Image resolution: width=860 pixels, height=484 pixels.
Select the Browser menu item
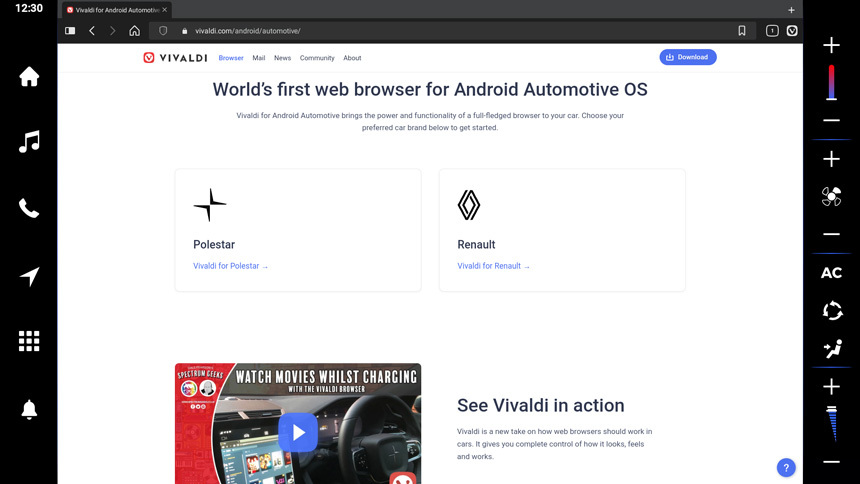[x=231, y=58]
